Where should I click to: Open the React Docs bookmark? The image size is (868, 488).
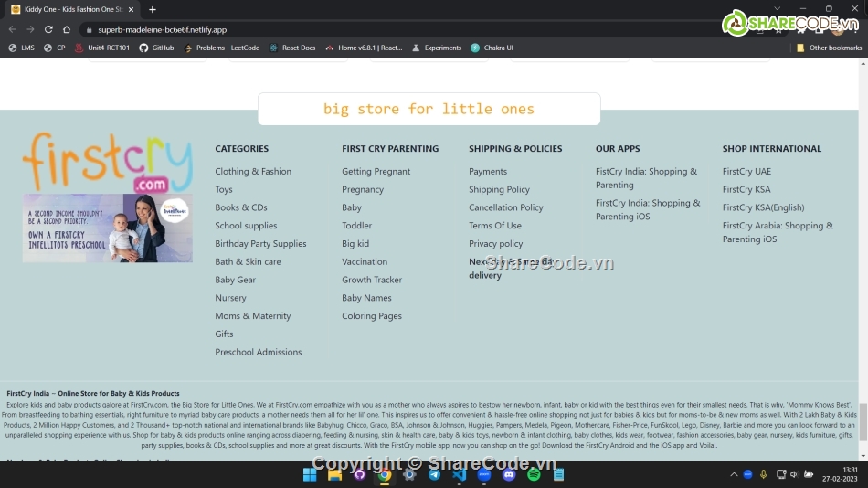[292, 48]
